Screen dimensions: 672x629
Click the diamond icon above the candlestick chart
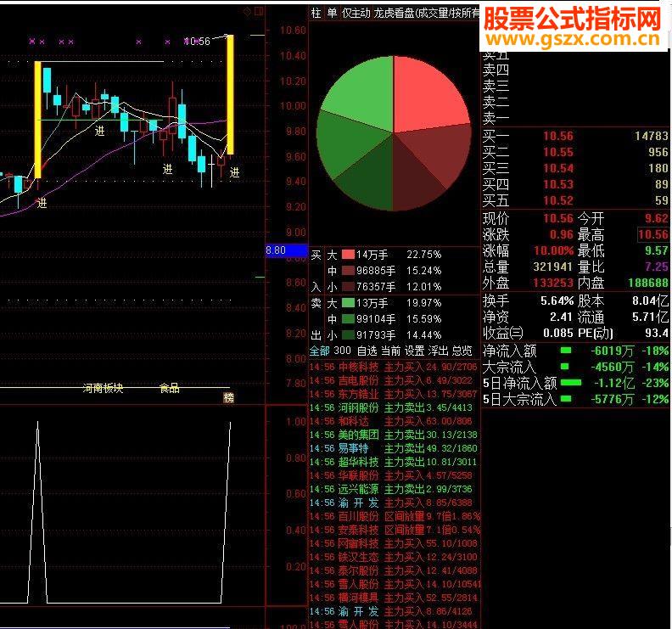pos(247,12)
